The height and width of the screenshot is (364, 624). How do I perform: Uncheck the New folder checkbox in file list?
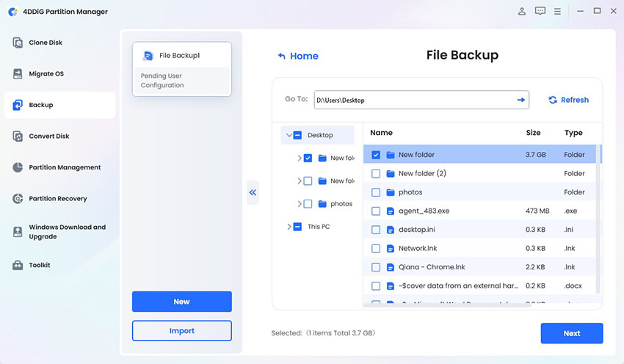click(x=376, y=155)
